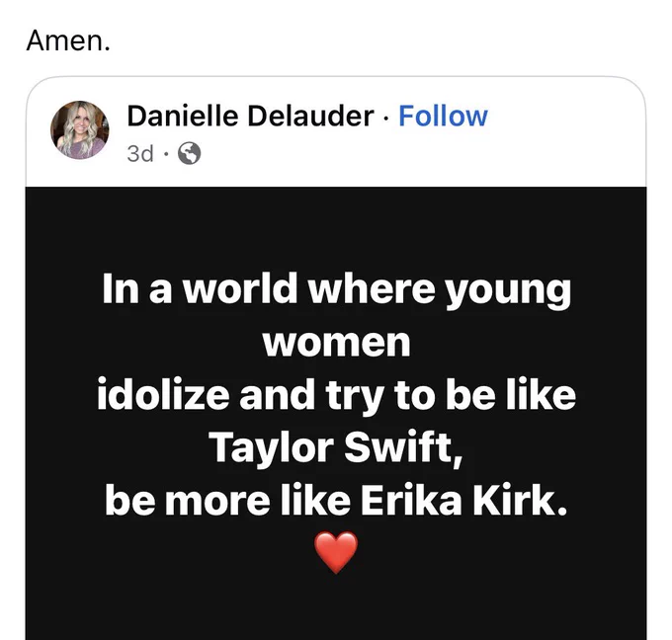Open Danielle Delauder's profile picture

(x=80, y=130)
